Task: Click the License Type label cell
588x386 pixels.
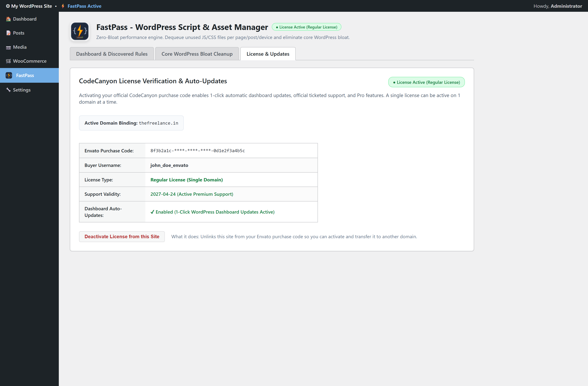Action: click(x=112, y=180)
